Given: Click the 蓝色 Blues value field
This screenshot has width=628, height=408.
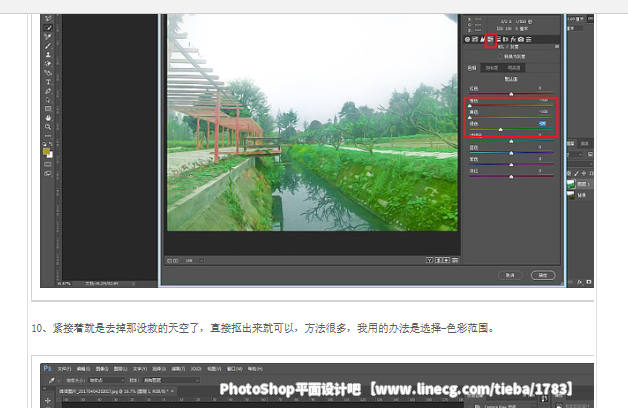Looking at the screenshot, I should [540, 147].
